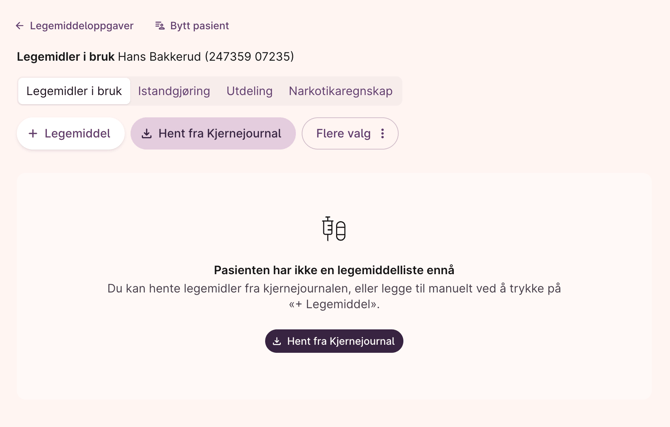The width and height of the screenshot is (670, 427).
Task: Click the plus icon beside Legemiddel
Action: click(x=33, y=134)
